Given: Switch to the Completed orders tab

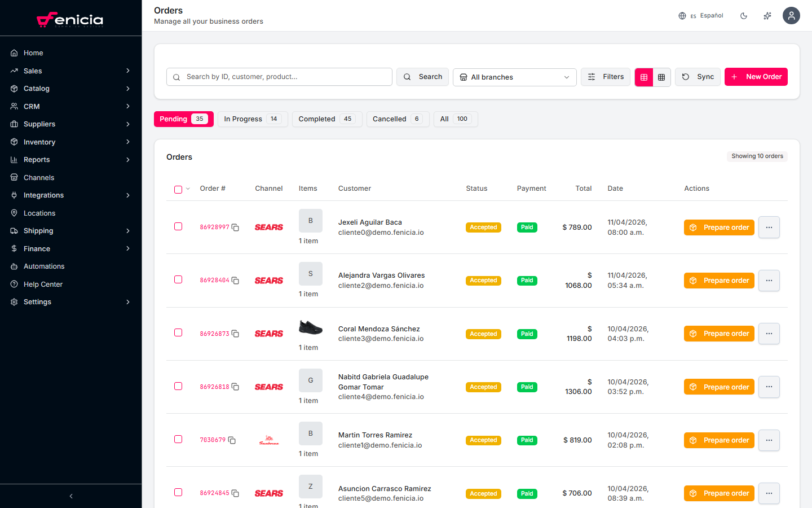Looking at the screenshot, I should (327, 119).
